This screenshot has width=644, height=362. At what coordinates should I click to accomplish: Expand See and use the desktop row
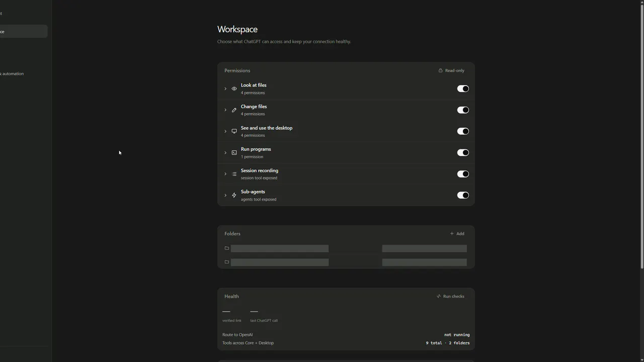pos(225,131)
